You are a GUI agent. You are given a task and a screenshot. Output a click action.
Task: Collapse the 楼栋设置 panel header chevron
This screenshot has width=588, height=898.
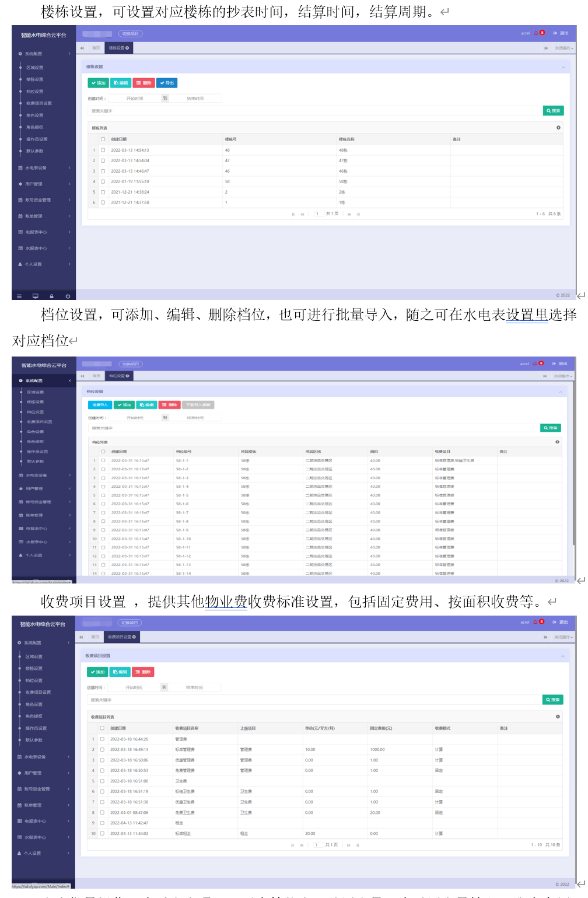tap(563, 67)
